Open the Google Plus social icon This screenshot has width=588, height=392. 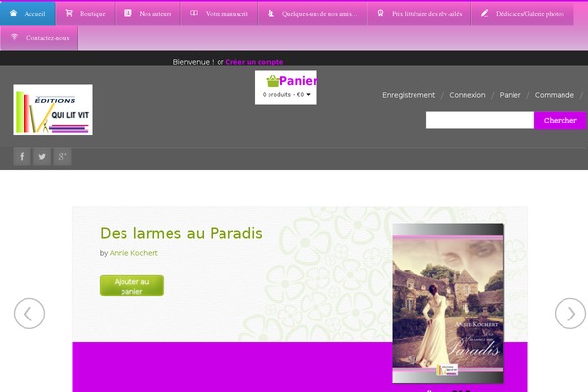click(63, 156)
